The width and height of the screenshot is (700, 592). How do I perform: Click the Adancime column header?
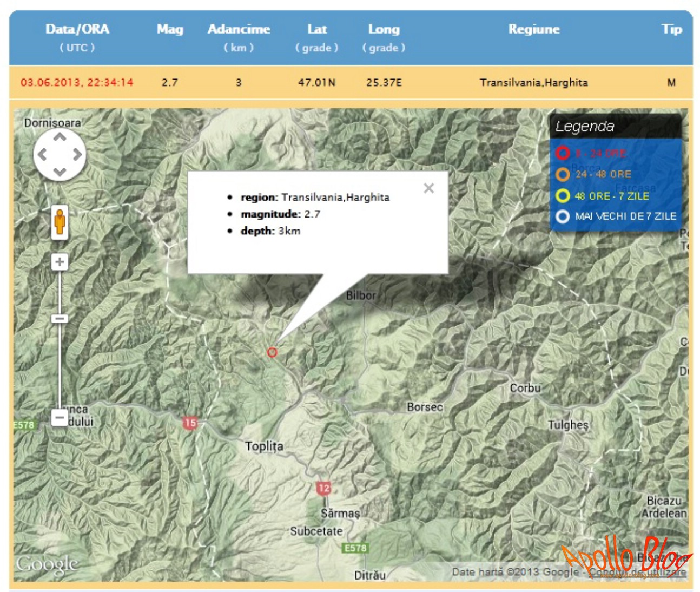[239, 29]
